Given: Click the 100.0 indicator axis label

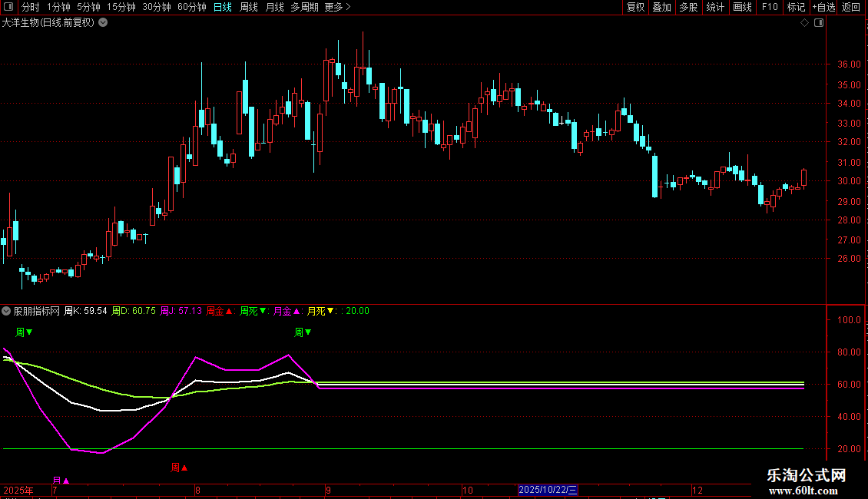Looking at the screenshot, I should 849,320.
